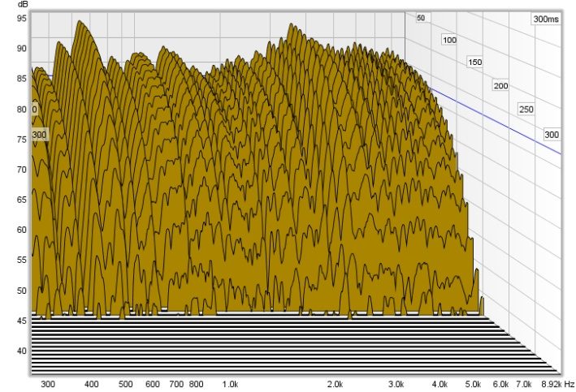Click the 95 dB level axis label
Screen dimensions: 576x392
tap(22, 18)
